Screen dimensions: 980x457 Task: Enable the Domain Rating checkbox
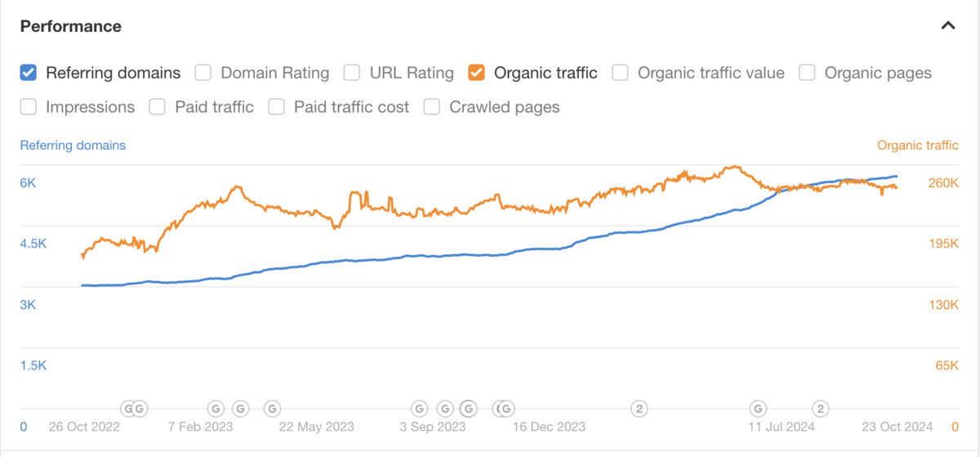pyautogui.click(x=203, y=73)
